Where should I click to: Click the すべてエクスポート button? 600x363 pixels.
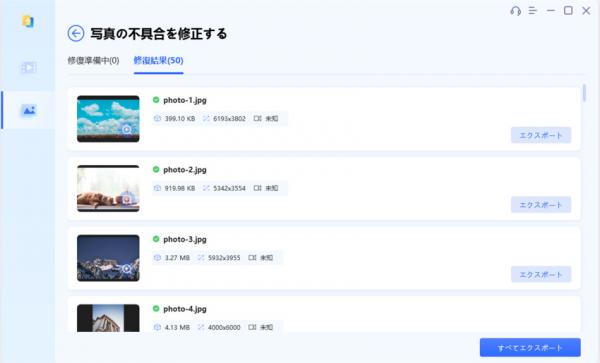[x=530, y=347]
